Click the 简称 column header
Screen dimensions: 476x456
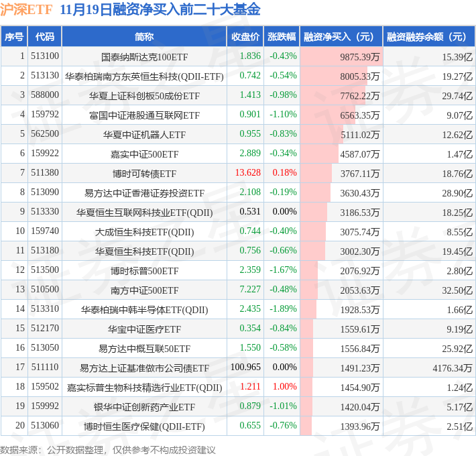[x=144, y=37]
